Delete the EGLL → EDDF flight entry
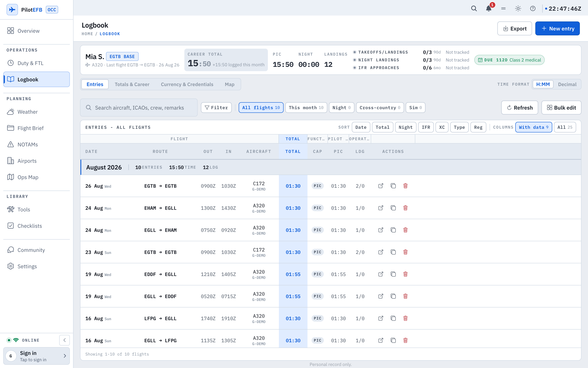Image resolution: width=588 pixels, height=368 pixels. click(x=405, y=296)
